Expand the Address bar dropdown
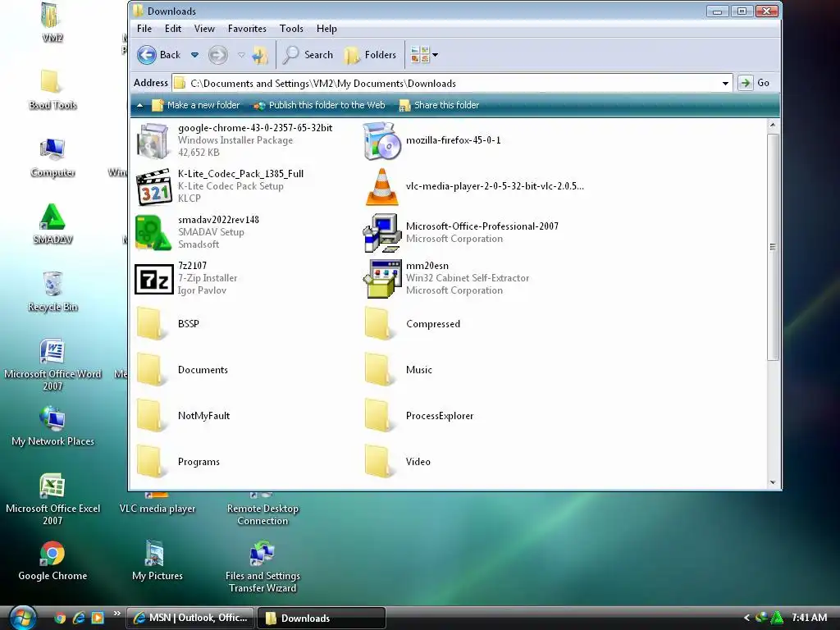This screenshot has height=630, width=840. pyautogui.click(x=725, y=83)
